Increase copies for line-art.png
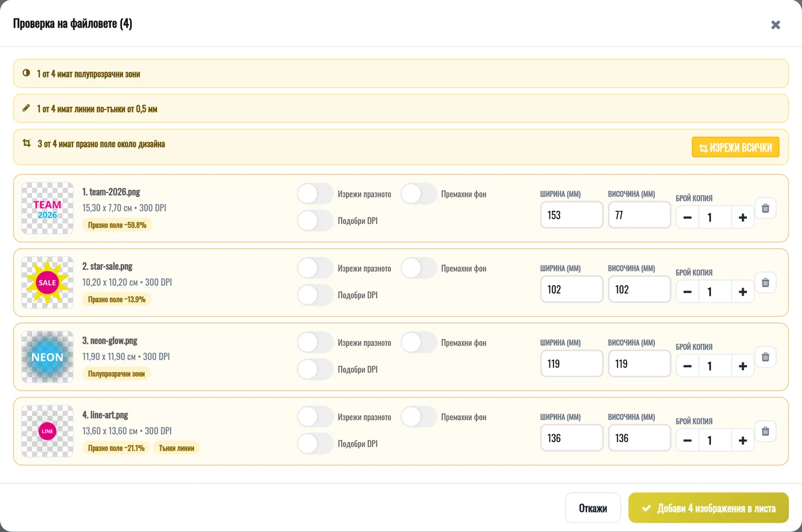The image size is (802, 532). point(742,441)
